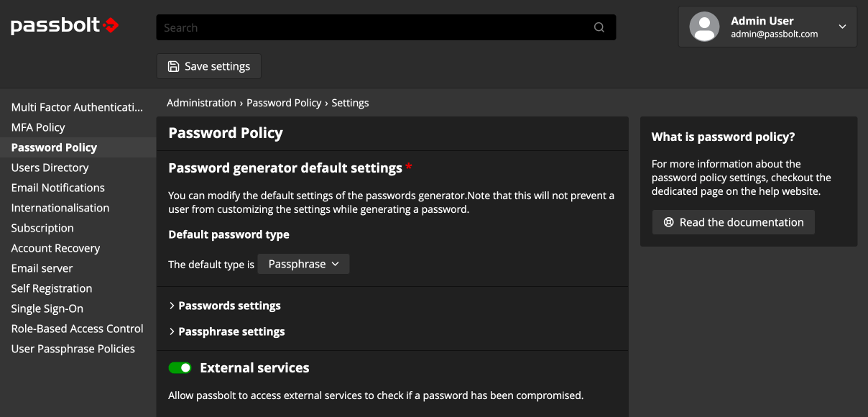The image size is (868, 417).
Task: Click the user avatar image
Action: [x=704, y=26]
